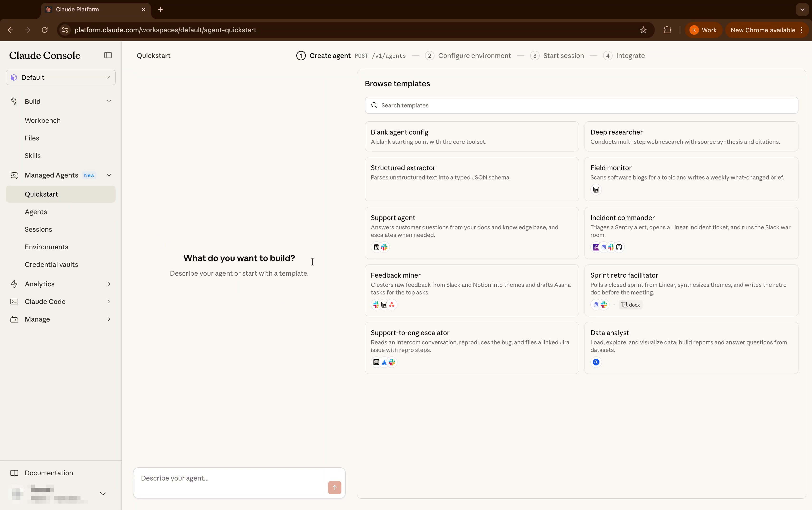This screenshot has width=812, height=510.
Task: Click the Documentation book icon
Action: click(x=14, y=473)
